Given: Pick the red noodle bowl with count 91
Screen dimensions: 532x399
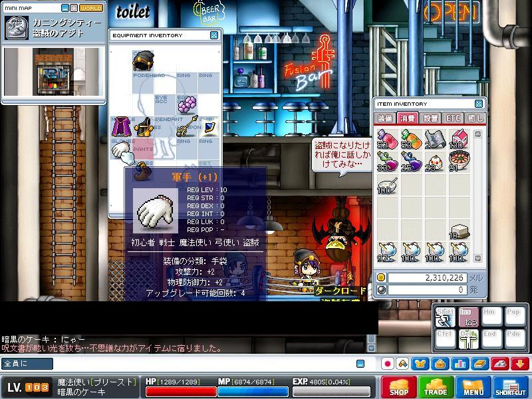Looking at the screenshot, I should pos(459,161).
